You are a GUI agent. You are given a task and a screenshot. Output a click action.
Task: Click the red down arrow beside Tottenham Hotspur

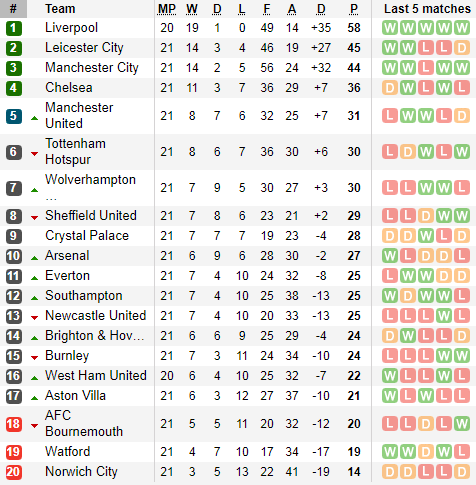[x=34, y=154]
